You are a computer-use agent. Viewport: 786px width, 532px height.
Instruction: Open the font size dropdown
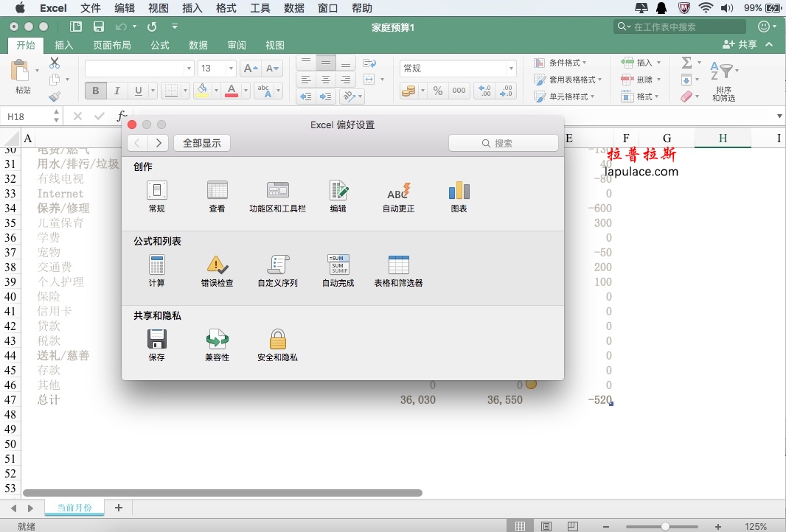pyautogui.click(x=231, y=69)
